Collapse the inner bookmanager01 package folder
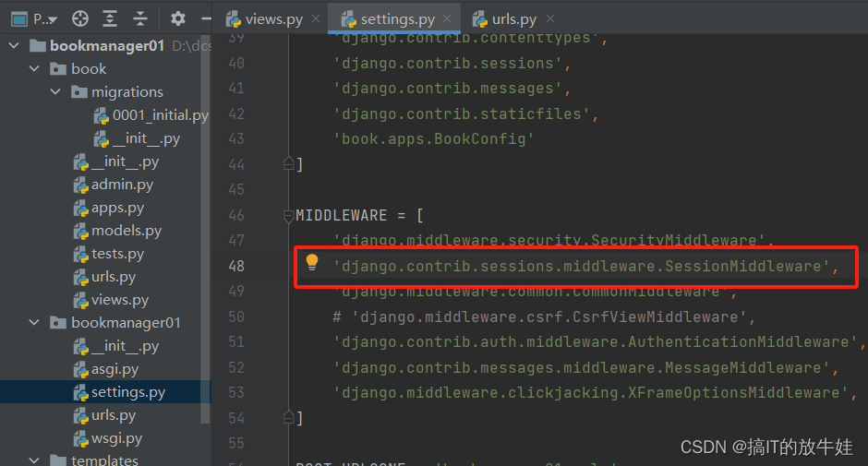 point(34,322)
